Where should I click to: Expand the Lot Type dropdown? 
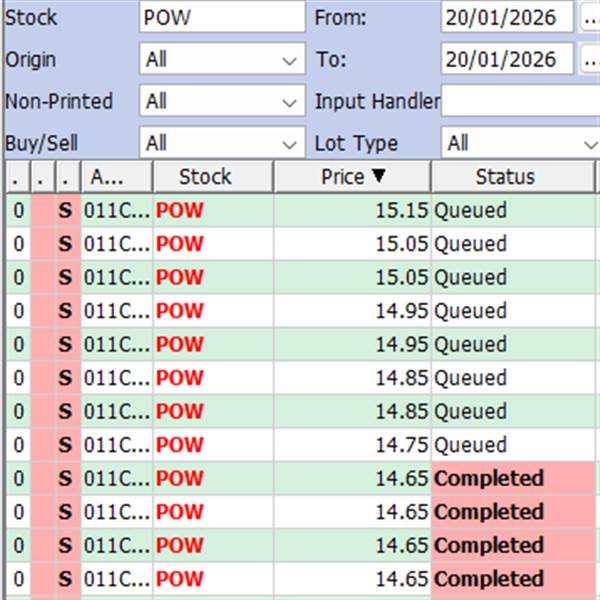520,143
